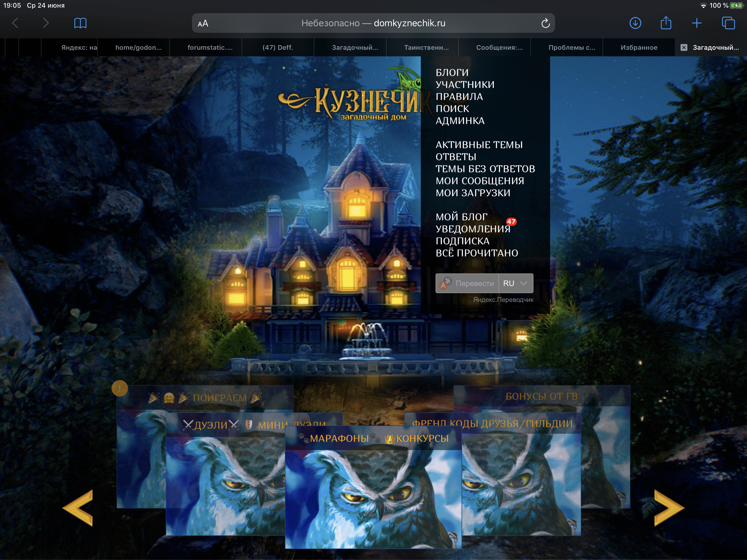Open the ПОИСК menu link
The height and width of the screenshot is (560, 747).
click(452, 109)
